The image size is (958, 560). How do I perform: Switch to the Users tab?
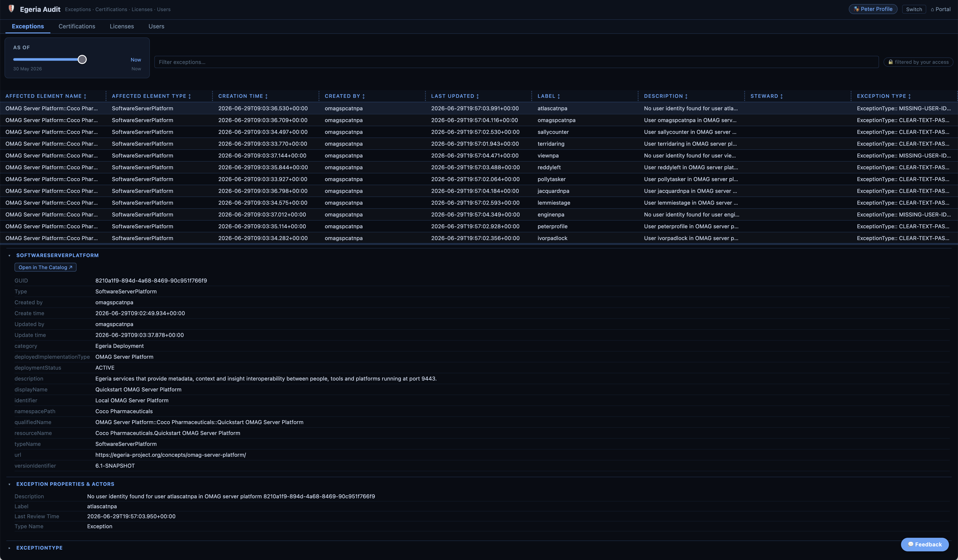click(156, 26)
